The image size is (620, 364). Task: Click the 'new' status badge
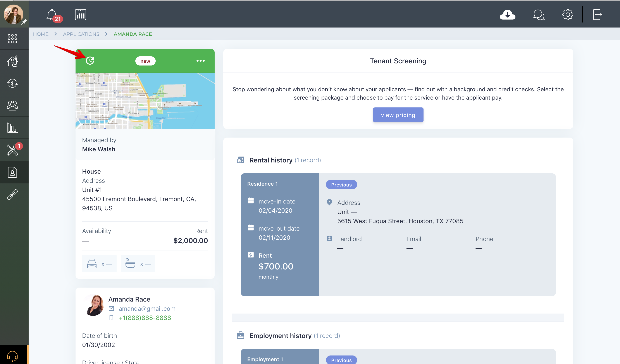145,61
